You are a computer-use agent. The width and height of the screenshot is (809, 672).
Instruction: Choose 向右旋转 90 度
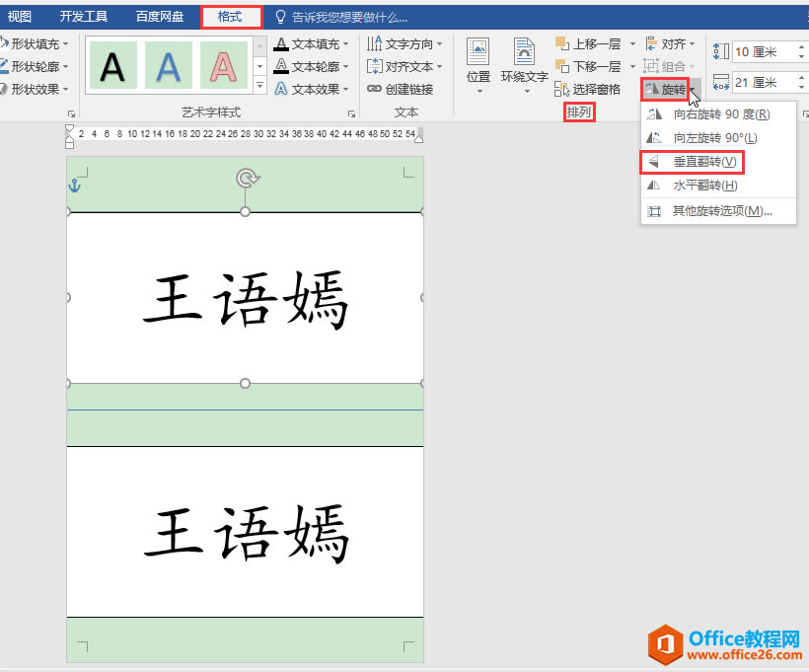pos(718,114)
